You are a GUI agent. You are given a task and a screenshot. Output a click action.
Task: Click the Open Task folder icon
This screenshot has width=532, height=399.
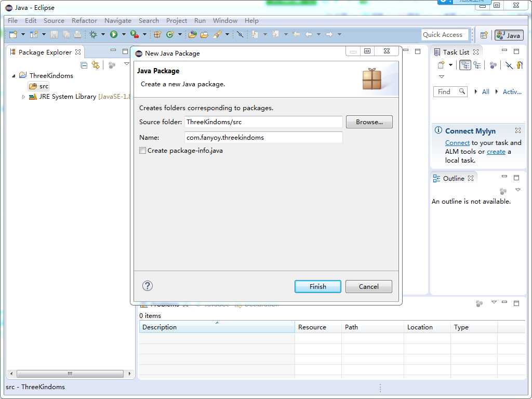pos(204,34)
